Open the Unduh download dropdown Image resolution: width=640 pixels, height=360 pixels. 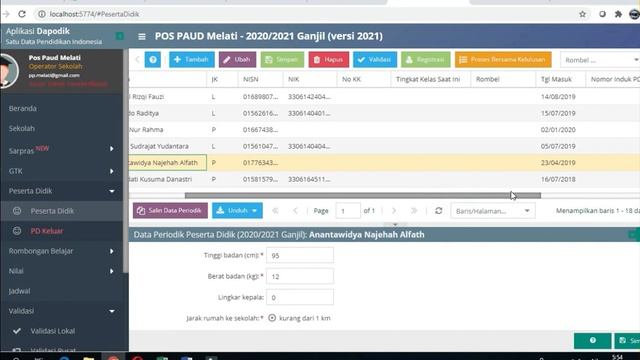point(237,211)
